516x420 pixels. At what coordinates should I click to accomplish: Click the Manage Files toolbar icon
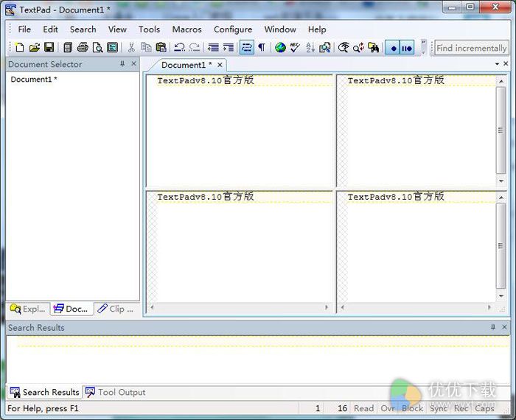(x=68, y=48)
